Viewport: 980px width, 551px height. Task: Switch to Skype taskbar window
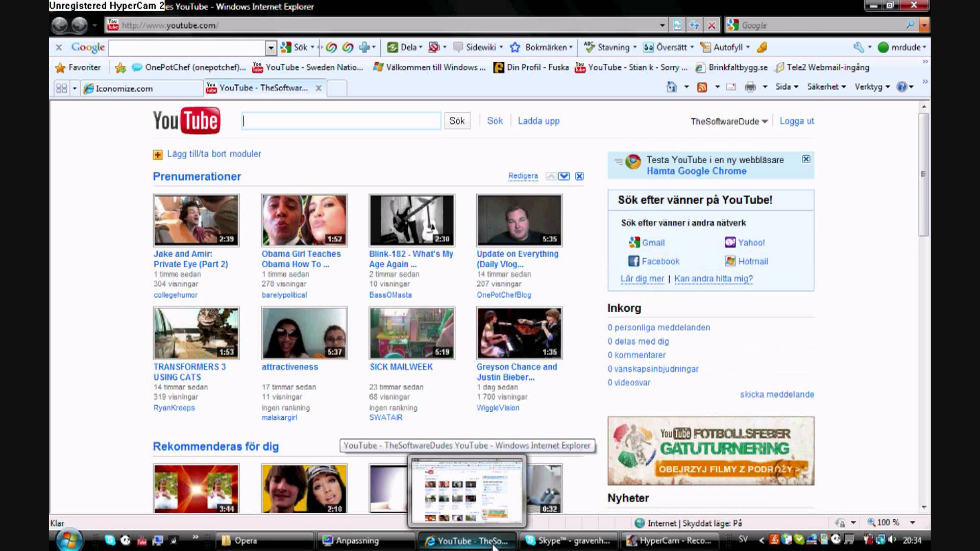[570, 541]
